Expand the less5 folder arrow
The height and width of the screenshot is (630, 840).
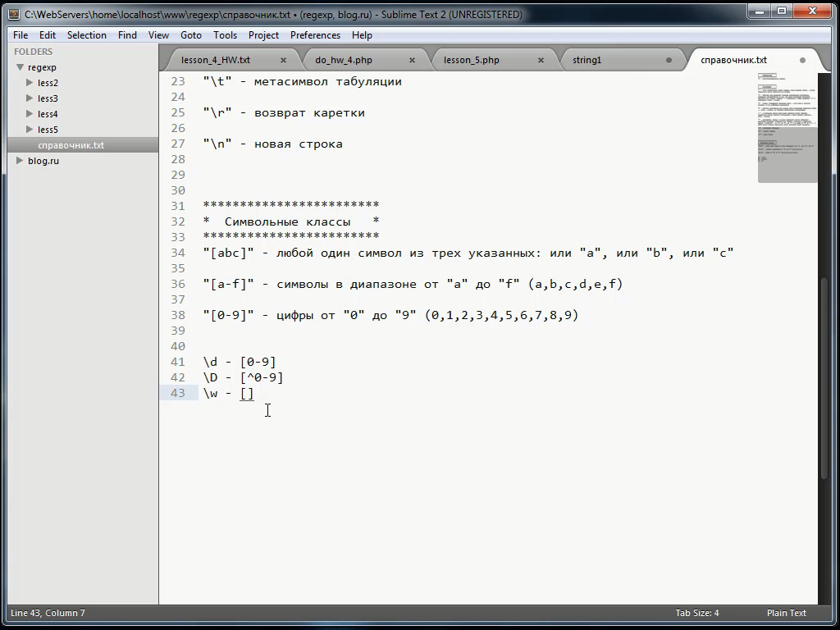pyautogui.click(x=30, y=130)
